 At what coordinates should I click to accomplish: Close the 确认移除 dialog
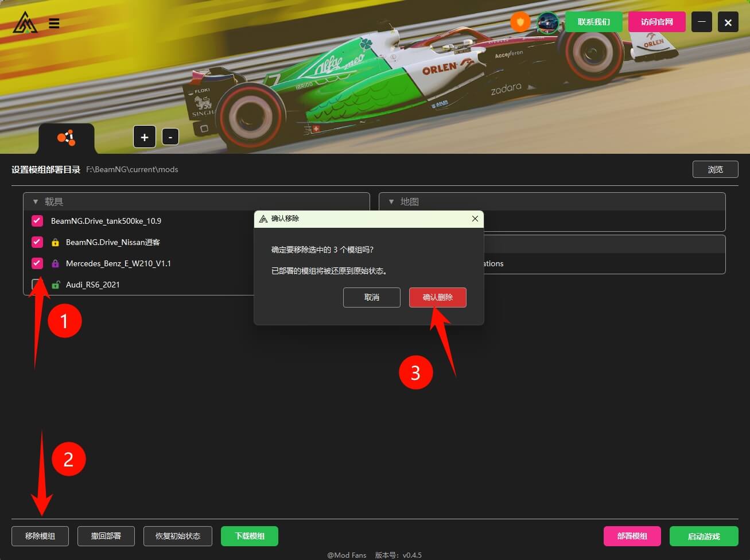pos(475,219)
